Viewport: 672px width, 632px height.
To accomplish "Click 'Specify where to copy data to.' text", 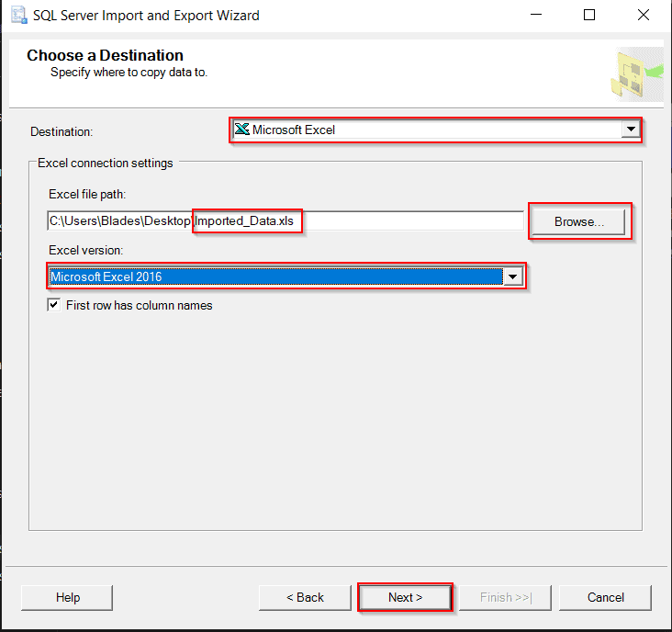I will [x=129, y=72].
